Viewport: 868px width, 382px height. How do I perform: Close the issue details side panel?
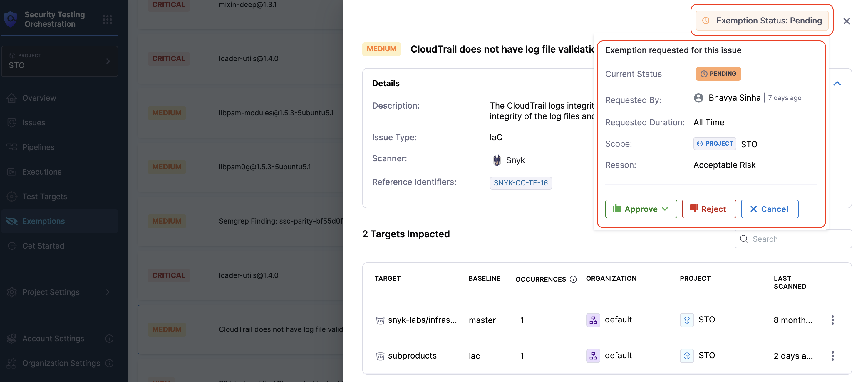tap(847, 21)
